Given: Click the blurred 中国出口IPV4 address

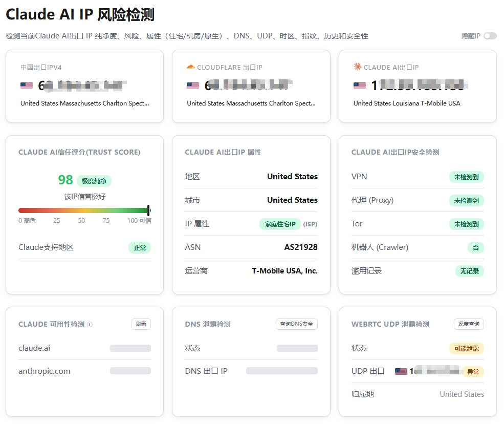Looking at the screenshot, I should 82,86.
